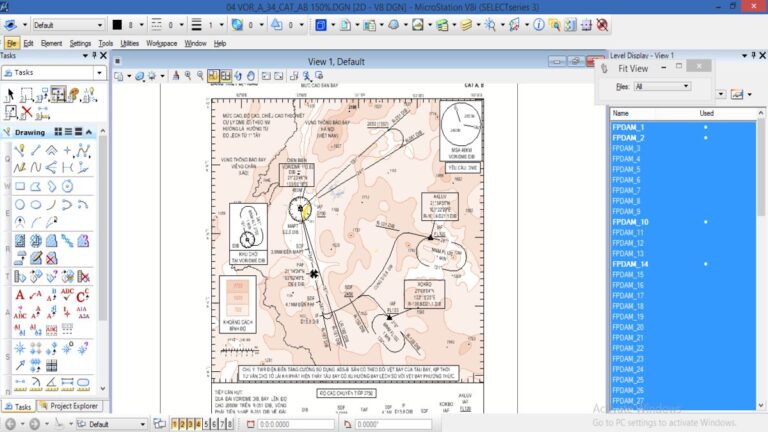This screenshot has height=432, width=768.
Task: Switch to the Project Explorer tab
Action: [x=69, y=406]
